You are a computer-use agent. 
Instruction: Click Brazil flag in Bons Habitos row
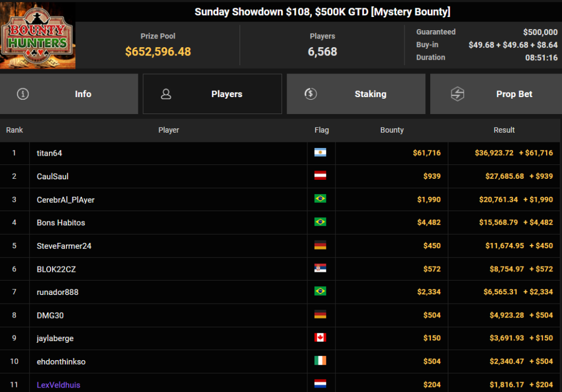[320, 222]
